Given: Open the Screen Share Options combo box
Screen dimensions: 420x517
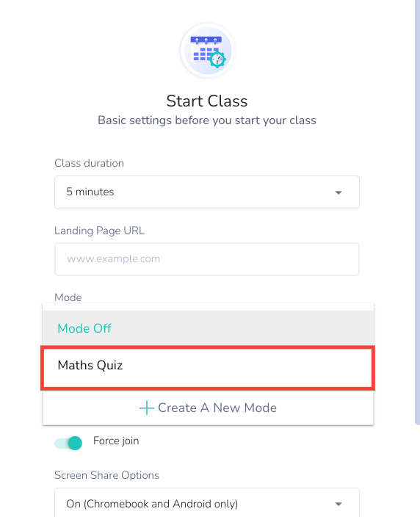Looking at the screenshot, I should click(207, 502).
